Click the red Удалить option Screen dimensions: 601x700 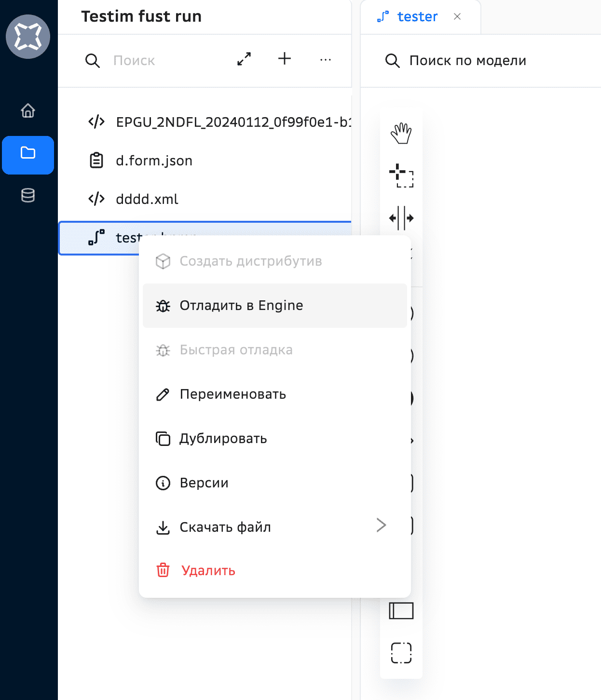(x=208, y=571)
